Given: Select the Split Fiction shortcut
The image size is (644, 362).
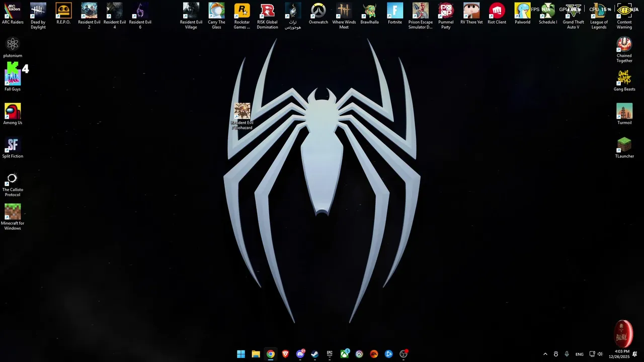Looking at the screenshot, I should pos(13,148).
